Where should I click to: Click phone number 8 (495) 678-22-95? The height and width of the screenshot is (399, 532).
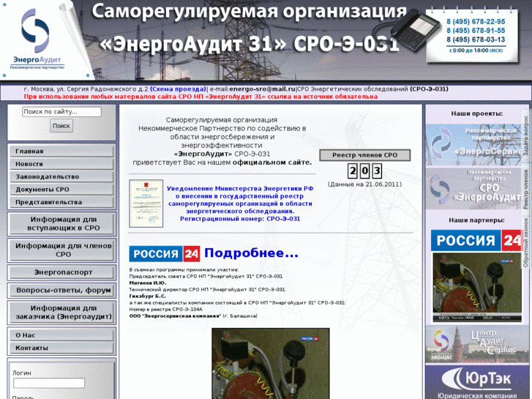coord(476,22)
